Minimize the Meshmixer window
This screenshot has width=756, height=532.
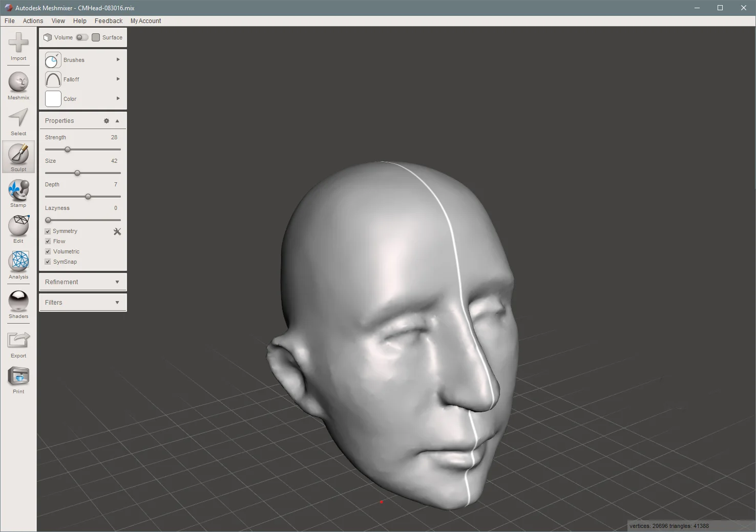[697, 8]
